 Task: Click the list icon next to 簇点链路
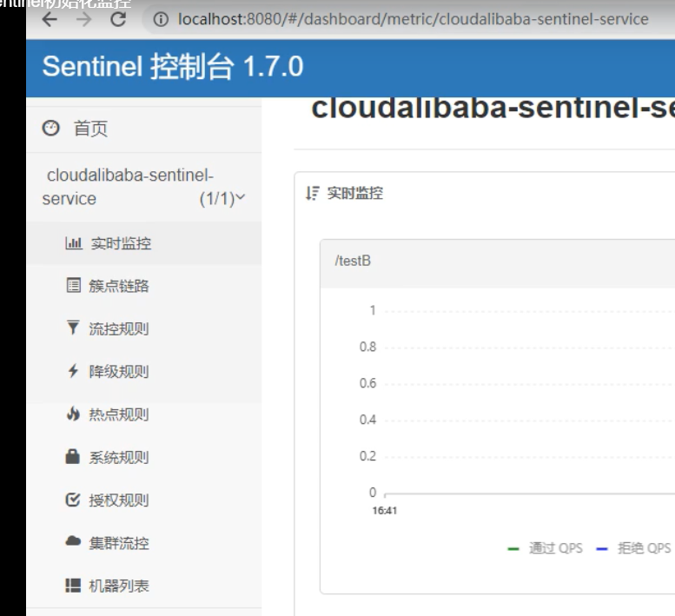[74, 285]
